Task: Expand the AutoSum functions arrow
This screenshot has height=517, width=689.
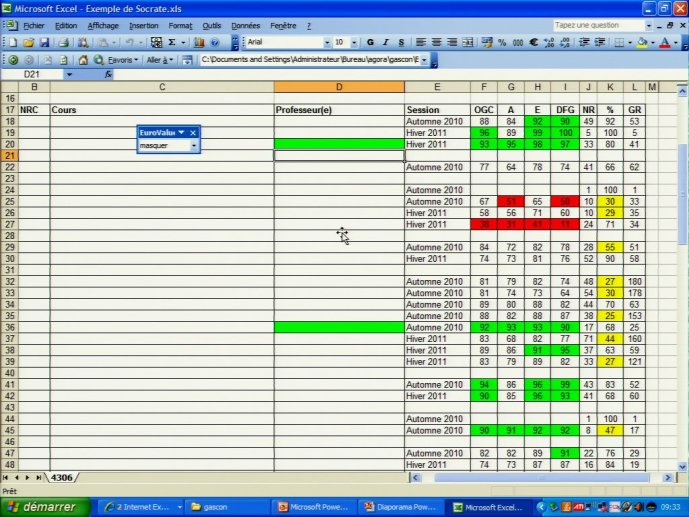Action: 183,43
